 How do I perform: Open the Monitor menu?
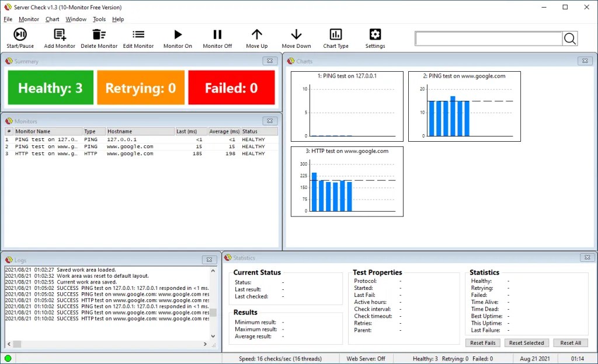(29, 19)
